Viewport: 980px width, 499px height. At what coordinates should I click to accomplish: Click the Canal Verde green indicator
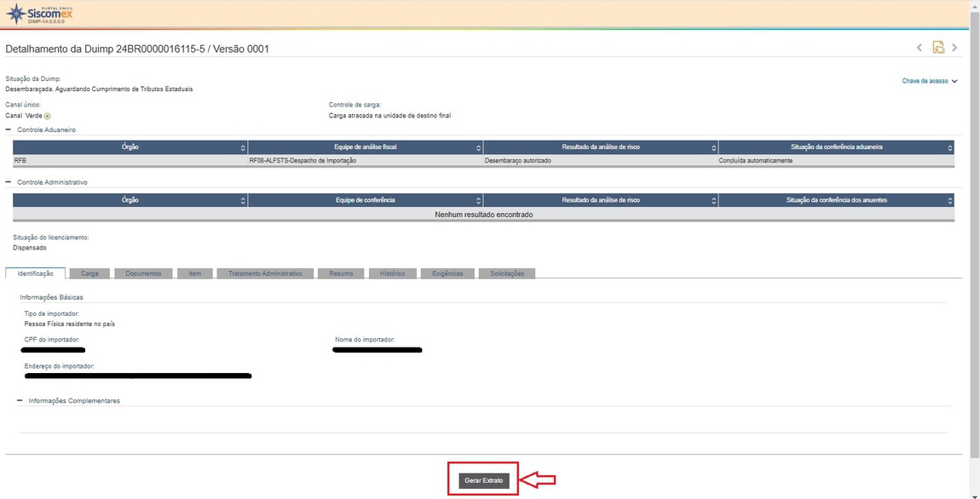pos(48,116)
